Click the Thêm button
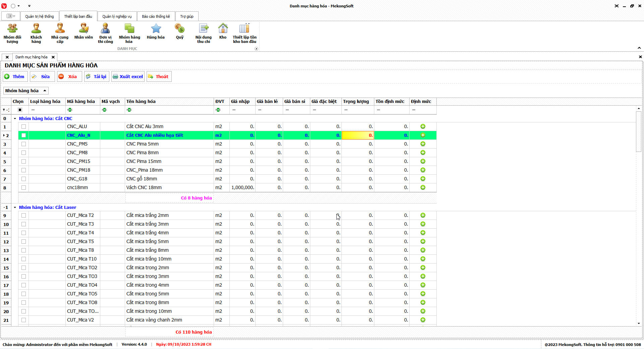 [15, 76]
